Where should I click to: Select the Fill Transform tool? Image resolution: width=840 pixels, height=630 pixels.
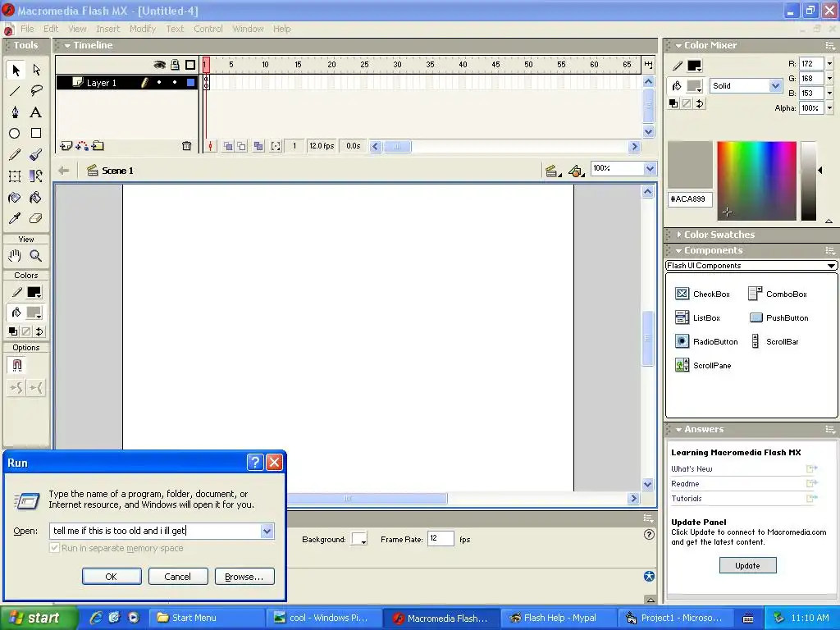36,176
